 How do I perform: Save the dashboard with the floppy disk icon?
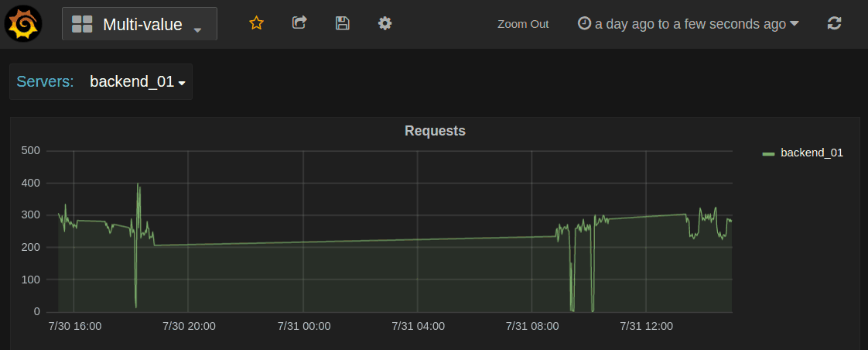pos(342,23)
